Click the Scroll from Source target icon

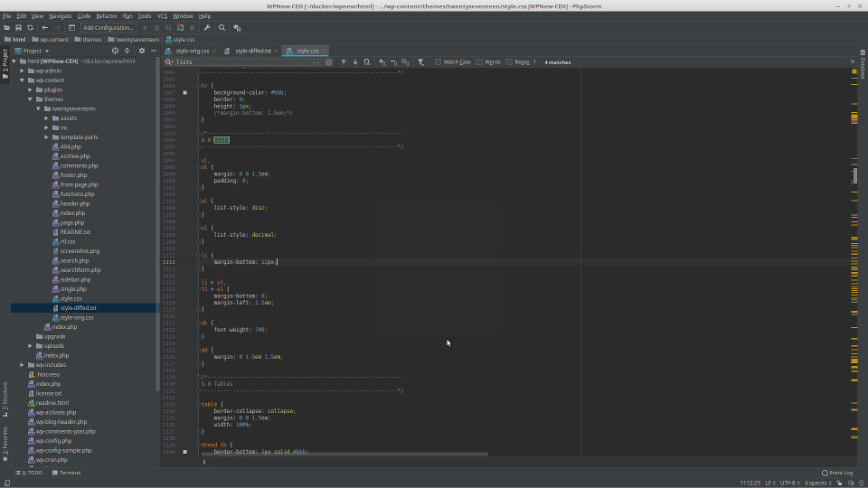(115, 51)
